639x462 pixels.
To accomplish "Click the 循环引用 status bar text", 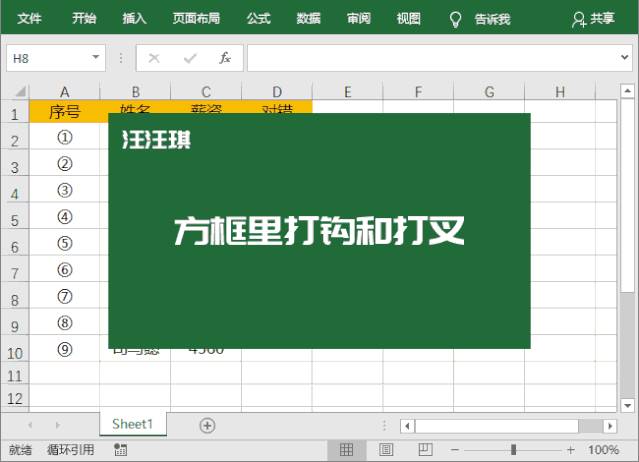I will click(71, 450).
